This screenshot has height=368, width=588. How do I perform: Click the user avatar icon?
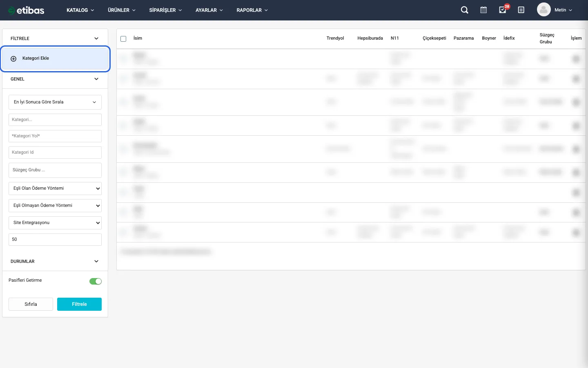(x=543, y=10)
